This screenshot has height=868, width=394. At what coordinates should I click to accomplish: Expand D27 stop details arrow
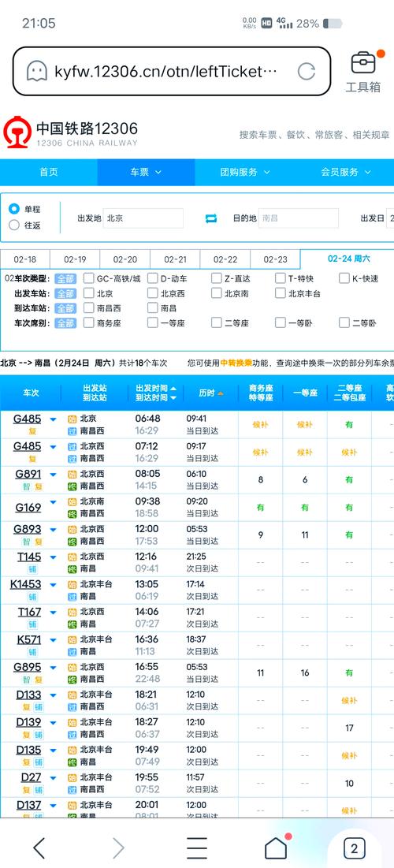[x=53, y=778]
